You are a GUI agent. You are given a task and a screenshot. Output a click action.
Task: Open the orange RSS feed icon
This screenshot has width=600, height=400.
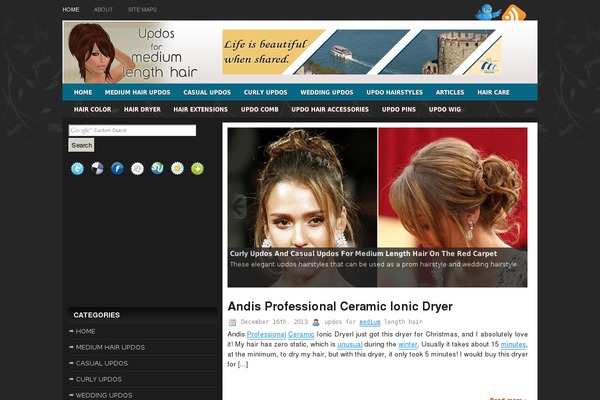(x=514, y=13)
